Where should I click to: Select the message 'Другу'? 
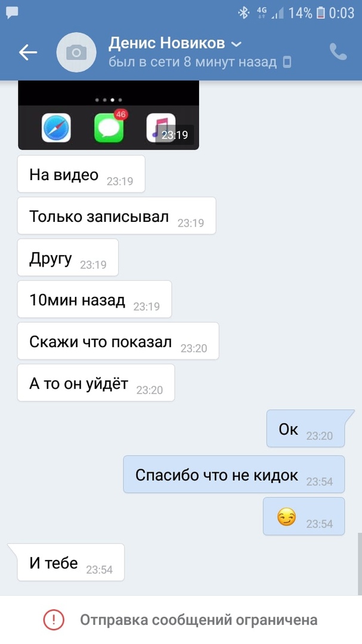coord(68,258)
